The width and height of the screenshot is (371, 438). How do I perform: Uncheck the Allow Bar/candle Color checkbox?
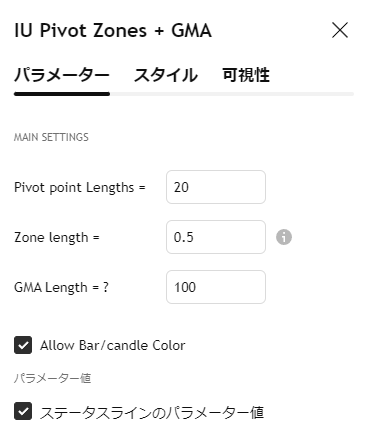pyautogui.click(x=23, y=345)
